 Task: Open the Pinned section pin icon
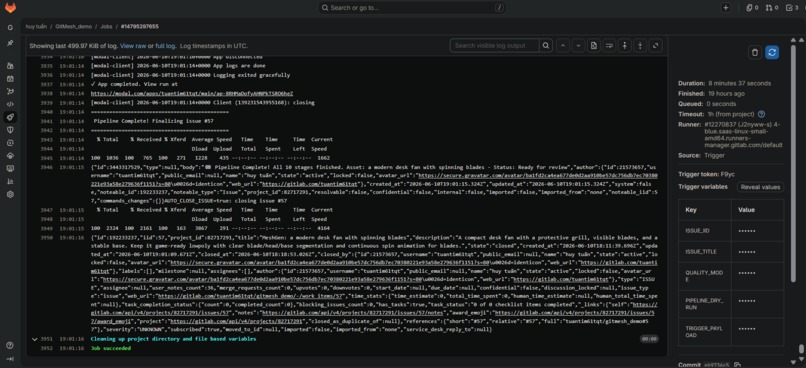coord(10,43)
